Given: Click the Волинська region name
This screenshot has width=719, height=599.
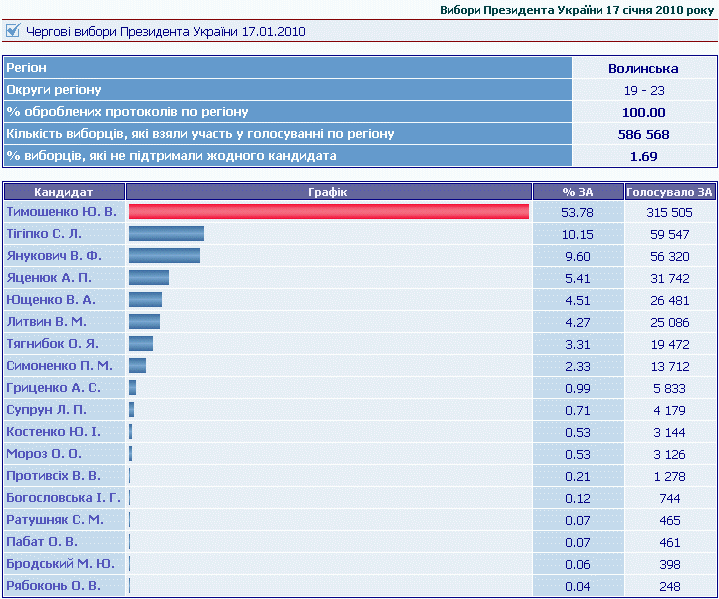Looking at the screenshot, I should [643, 68].
